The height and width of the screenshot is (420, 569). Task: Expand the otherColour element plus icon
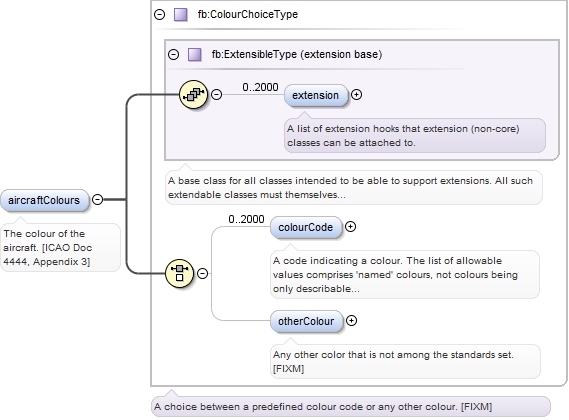pos(351,320)
